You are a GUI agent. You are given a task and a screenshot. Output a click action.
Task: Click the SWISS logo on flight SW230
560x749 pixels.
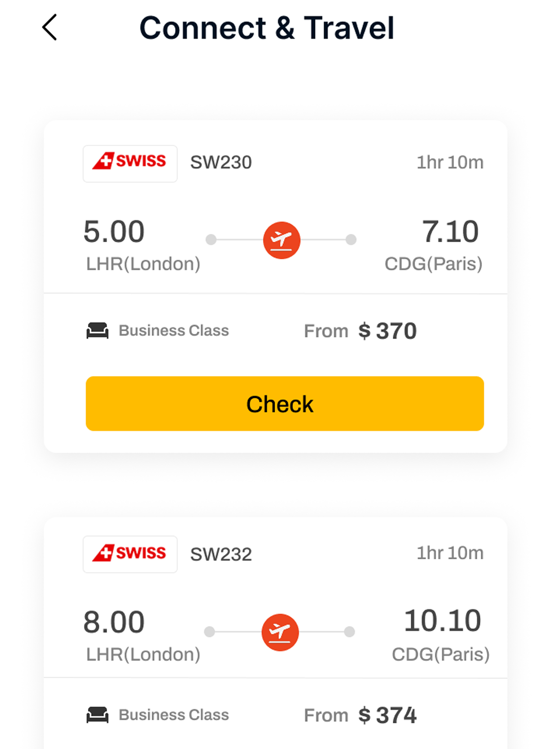click(130, 163)
